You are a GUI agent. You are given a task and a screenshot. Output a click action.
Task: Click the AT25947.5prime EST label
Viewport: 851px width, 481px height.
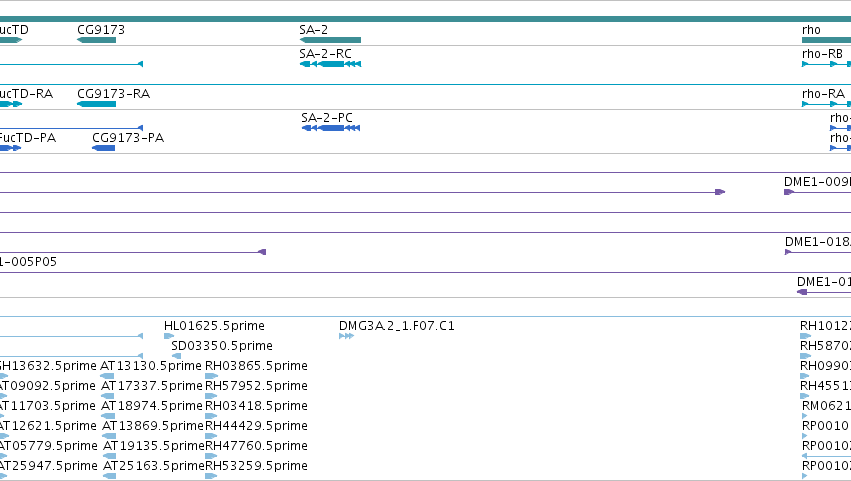coord(49,466)
